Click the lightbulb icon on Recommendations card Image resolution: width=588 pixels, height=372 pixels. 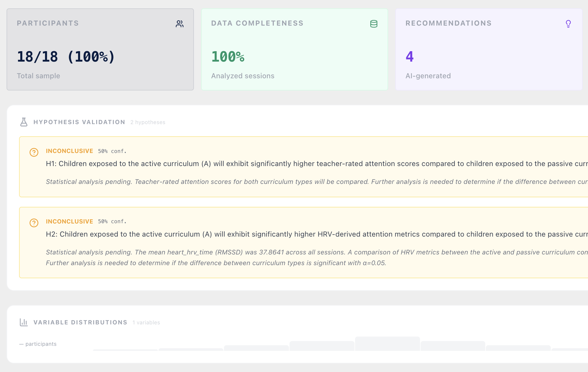pos(568,24)
